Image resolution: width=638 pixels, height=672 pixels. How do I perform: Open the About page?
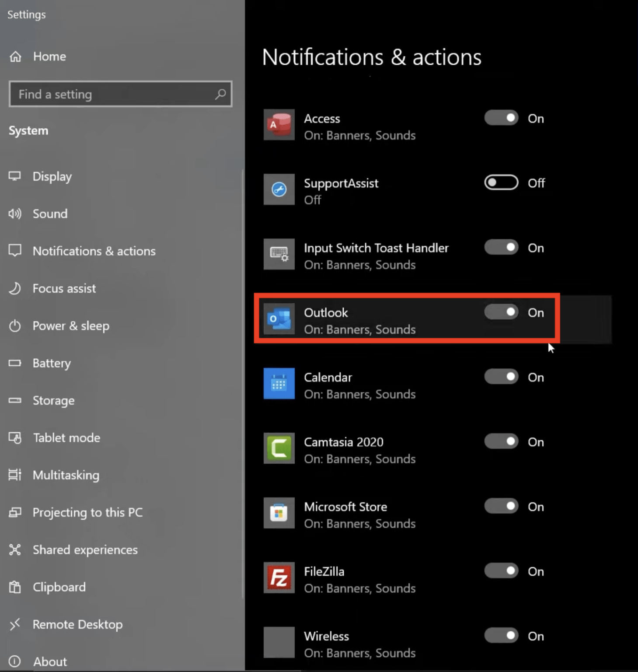point(49,661)
